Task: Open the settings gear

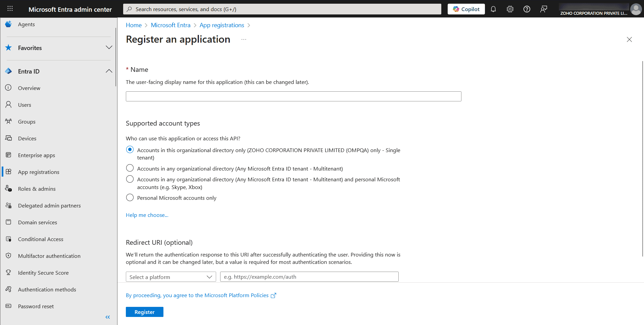Action: click(x=510, y=9)
